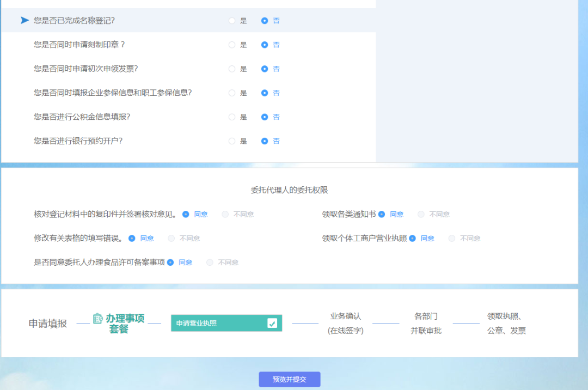588x390 pixels.
Task: Toggle the checkbox inside the green 申请营业执照 step
Action: pyautogui.click(x=271, y=322)
